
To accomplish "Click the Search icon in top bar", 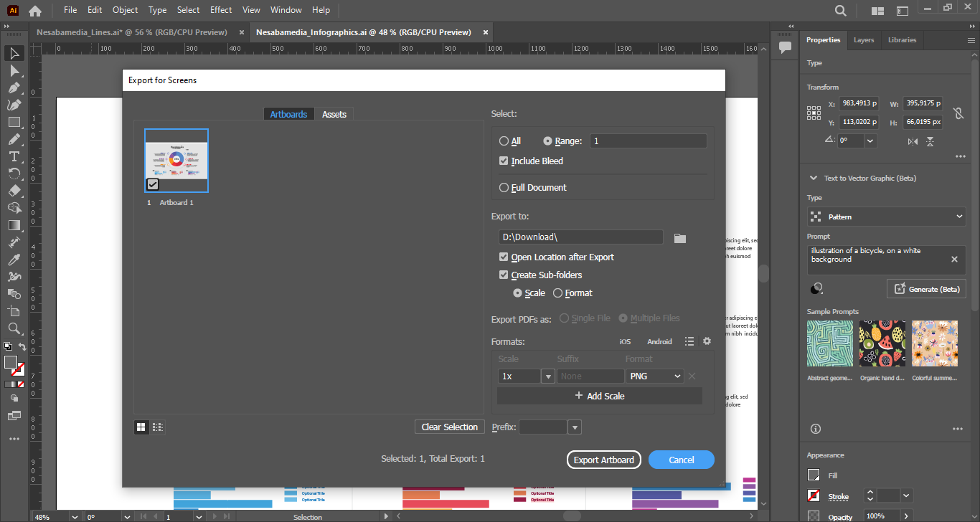I will click(841, 11).
